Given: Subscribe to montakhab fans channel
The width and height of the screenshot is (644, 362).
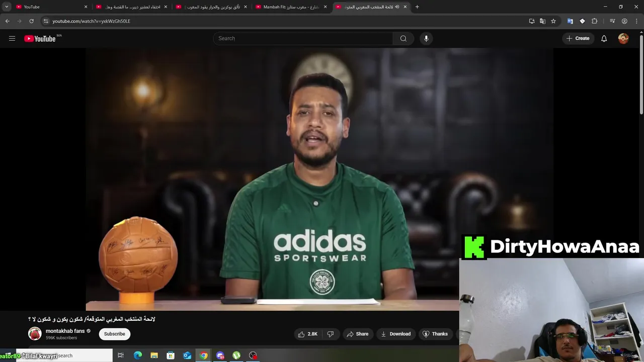Looking at the screenshot, I should pyautogui.click(x=115, y=334).
